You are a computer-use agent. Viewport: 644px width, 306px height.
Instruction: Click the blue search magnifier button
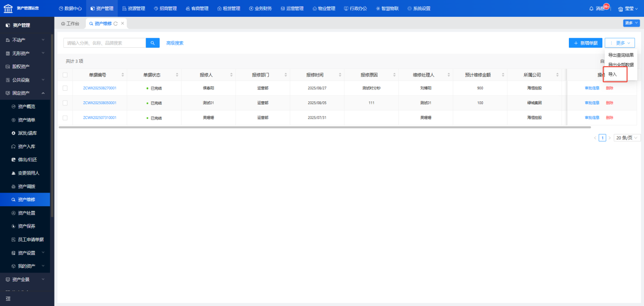click(152, 43)
